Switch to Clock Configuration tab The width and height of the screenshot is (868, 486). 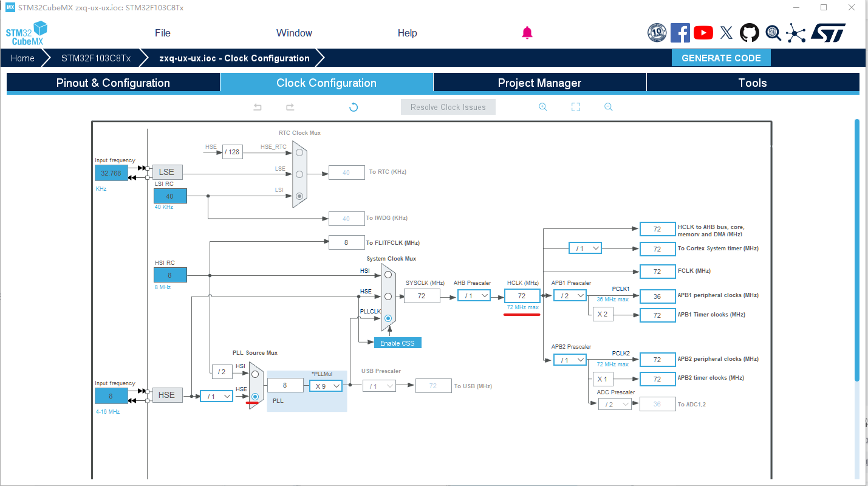327,83
